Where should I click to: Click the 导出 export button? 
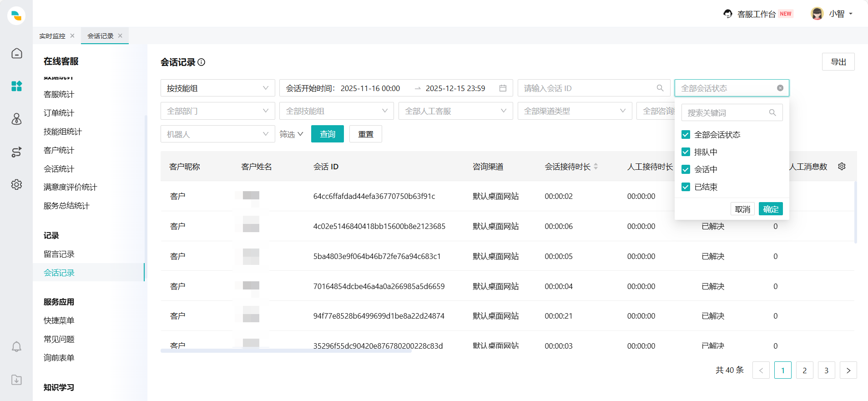coord(838,62)
